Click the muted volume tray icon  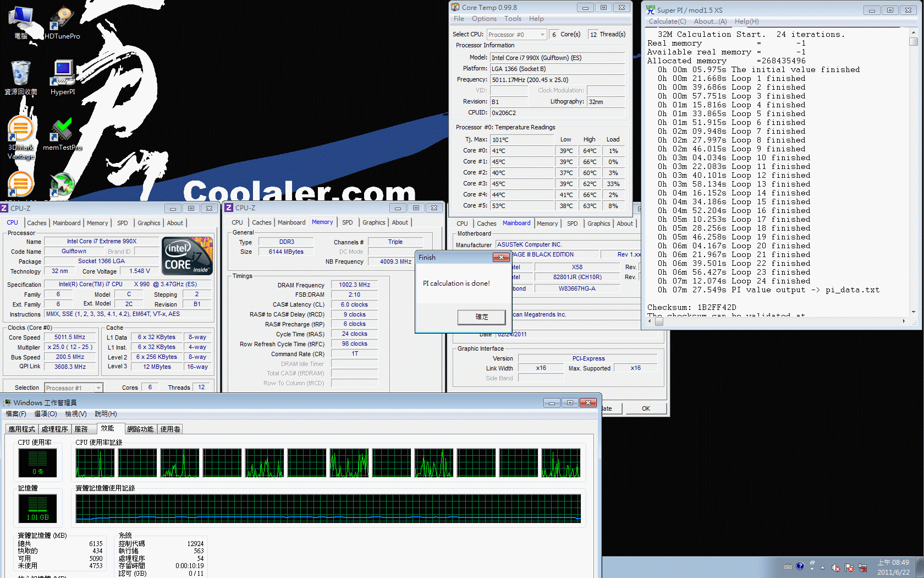tap(836, 567)
